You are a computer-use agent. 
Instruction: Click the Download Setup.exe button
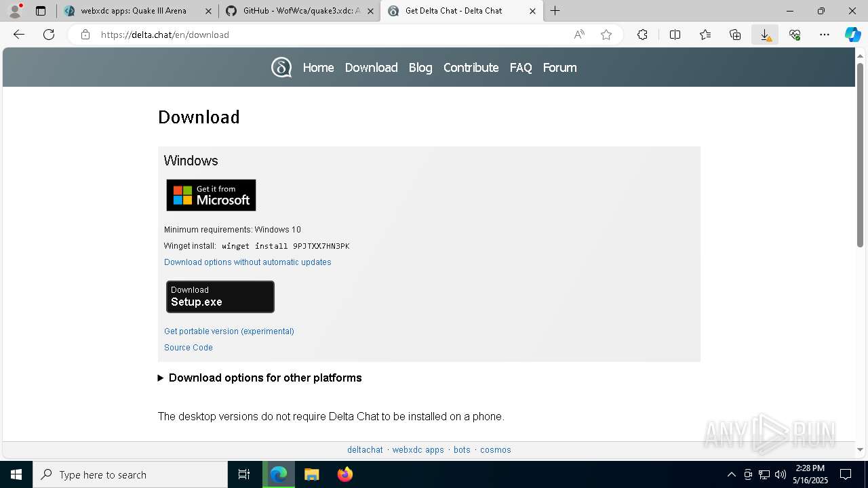(220, 297)
